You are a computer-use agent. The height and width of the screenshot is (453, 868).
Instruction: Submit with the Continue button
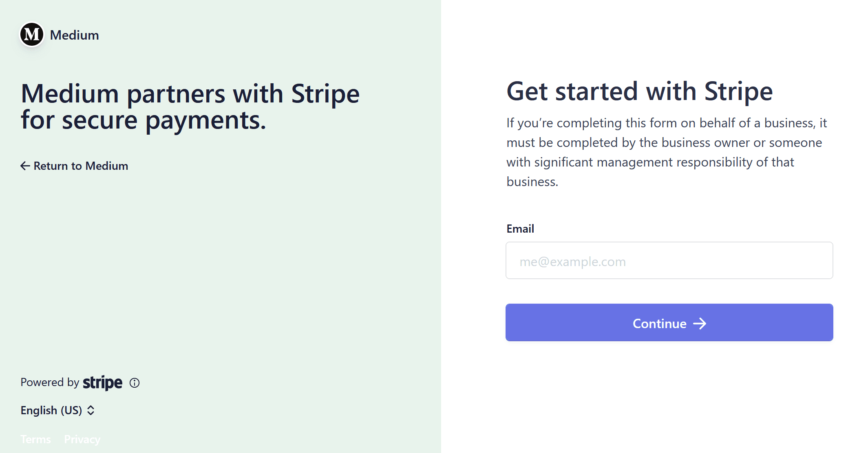[669, 322]
